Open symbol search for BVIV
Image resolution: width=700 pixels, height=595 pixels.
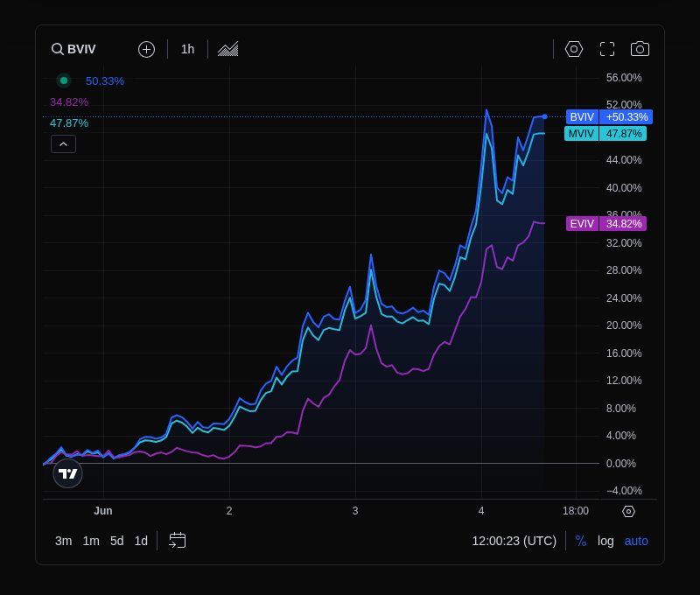pos(73,49)
